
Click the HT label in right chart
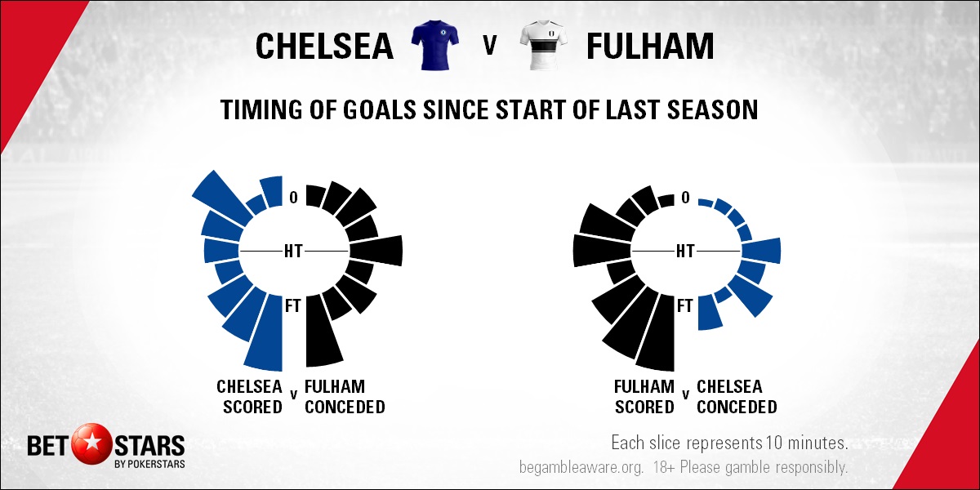click(x=685, y=251)
